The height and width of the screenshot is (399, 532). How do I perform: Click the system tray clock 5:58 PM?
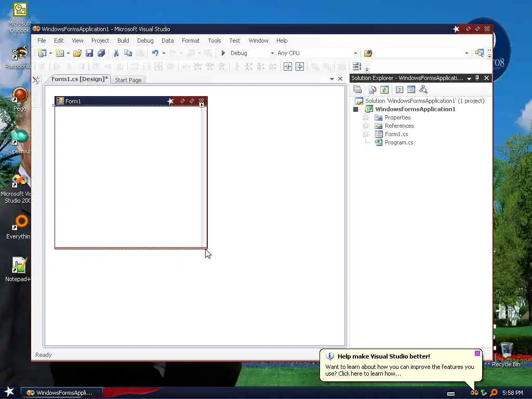tap(512, 393)
